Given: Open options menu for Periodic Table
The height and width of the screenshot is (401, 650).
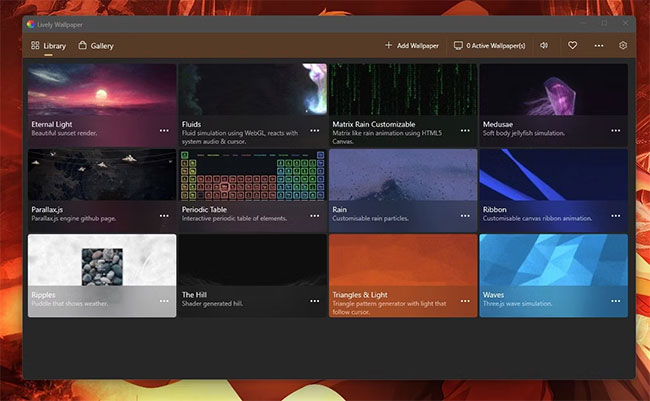Looking at the screenshot, I should (x=315, y=216).
